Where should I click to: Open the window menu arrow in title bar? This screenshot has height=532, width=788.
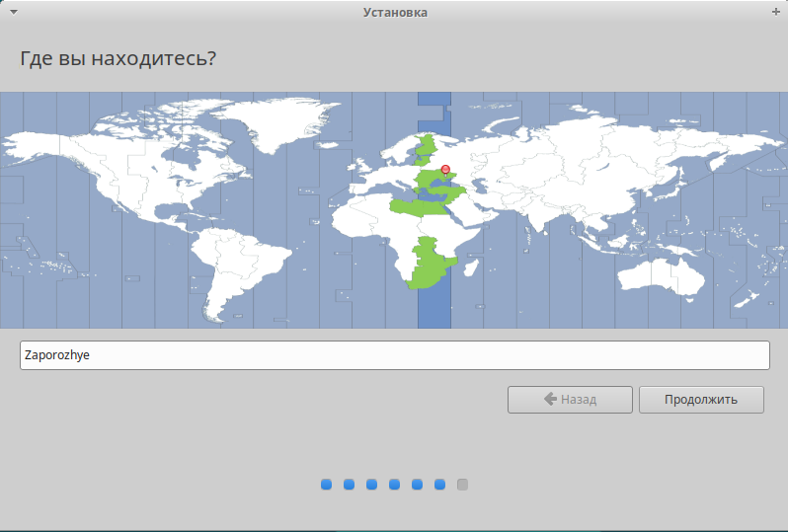point(14,12)
